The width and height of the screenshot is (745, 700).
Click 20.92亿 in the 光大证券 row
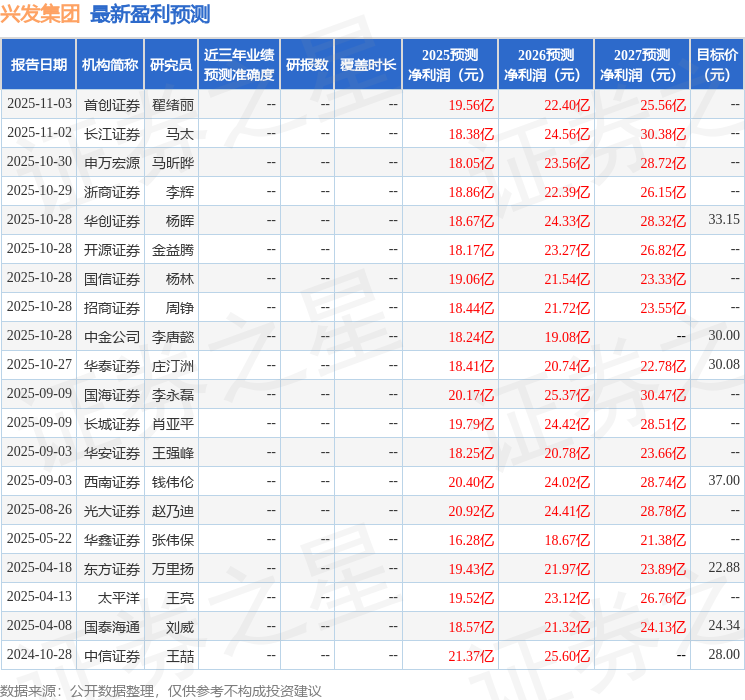click(x=471, y=511)
